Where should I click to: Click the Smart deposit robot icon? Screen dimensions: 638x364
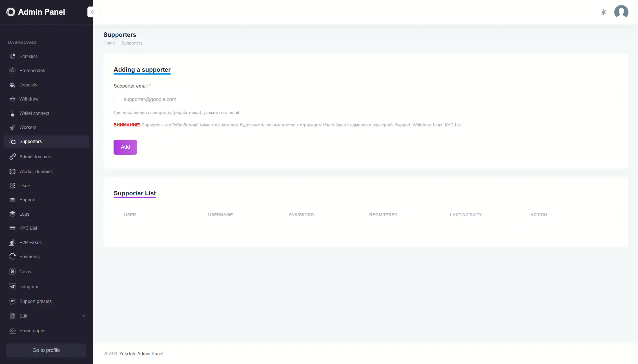pyautogui.click(x=12, y=330)
